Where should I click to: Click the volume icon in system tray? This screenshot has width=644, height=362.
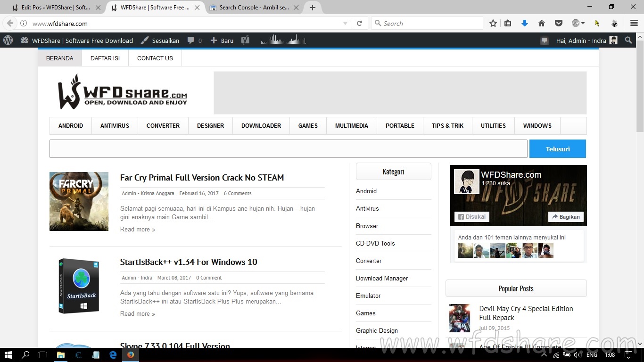click(578, 355)
